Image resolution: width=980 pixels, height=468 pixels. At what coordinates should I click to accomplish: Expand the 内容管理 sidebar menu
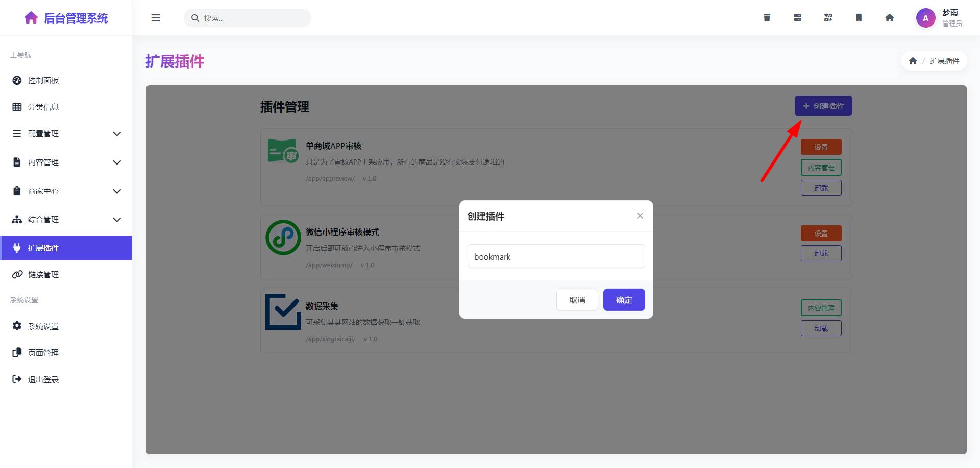[x=66, y=162]
